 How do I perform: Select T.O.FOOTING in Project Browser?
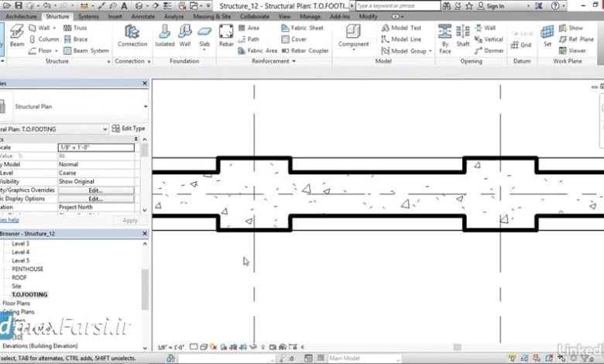pos(29,294)
